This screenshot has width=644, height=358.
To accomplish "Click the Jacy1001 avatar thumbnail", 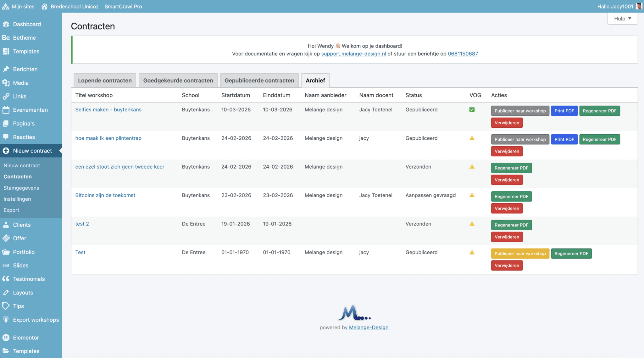I will [639, 6].
